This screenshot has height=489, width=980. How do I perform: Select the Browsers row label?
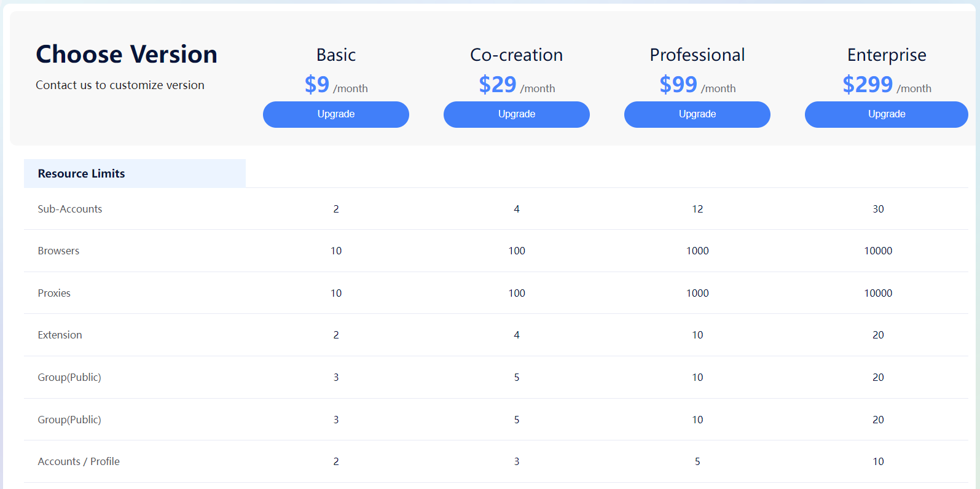pos(58,251)
